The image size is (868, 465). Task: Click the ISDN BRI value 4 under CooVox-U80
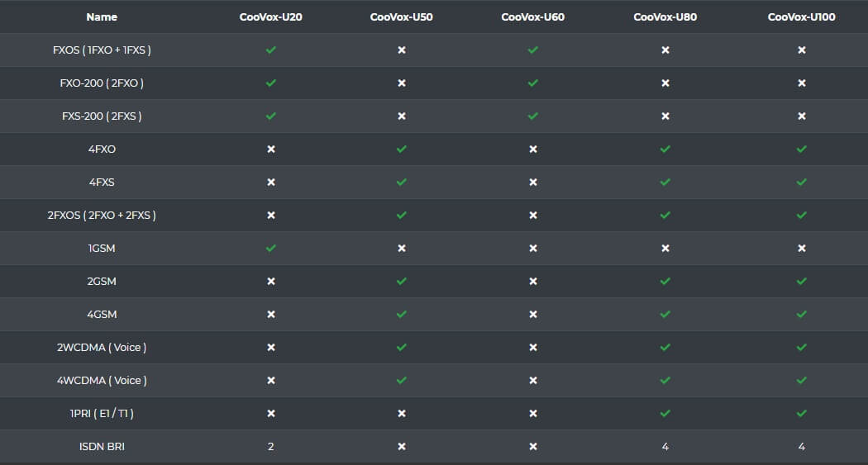click(x=665, y=447)
